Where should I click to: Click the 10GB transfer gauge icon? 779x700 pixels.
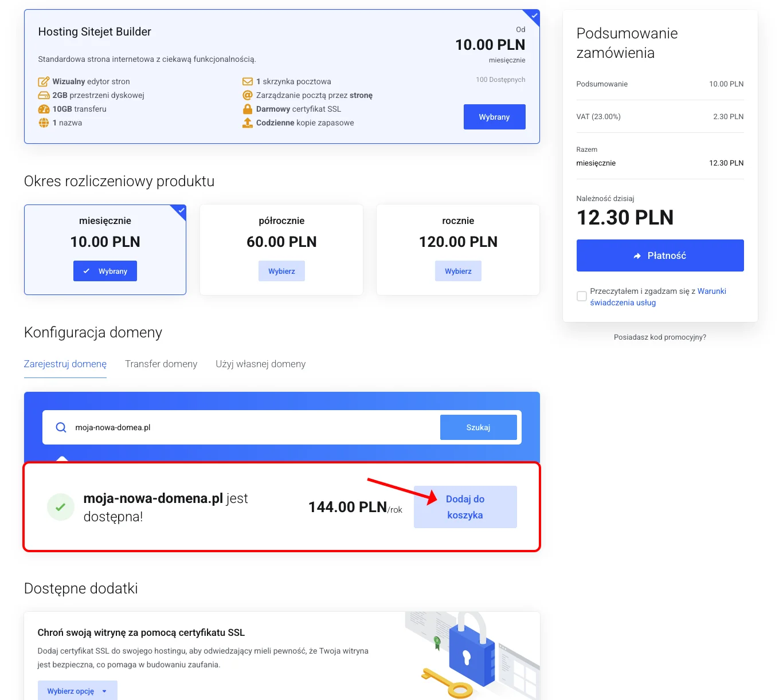tap(44, 109)
